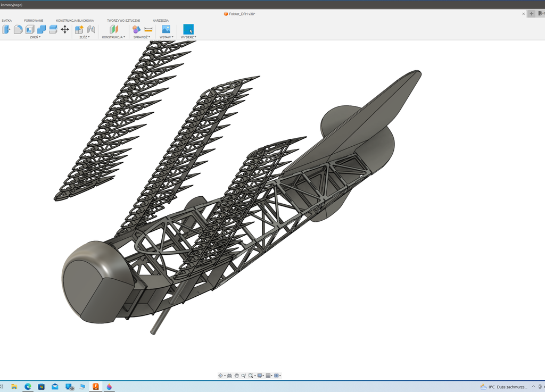
Task: Open the Display Settings dropdown in navigation bar
Action: (260, 376)
